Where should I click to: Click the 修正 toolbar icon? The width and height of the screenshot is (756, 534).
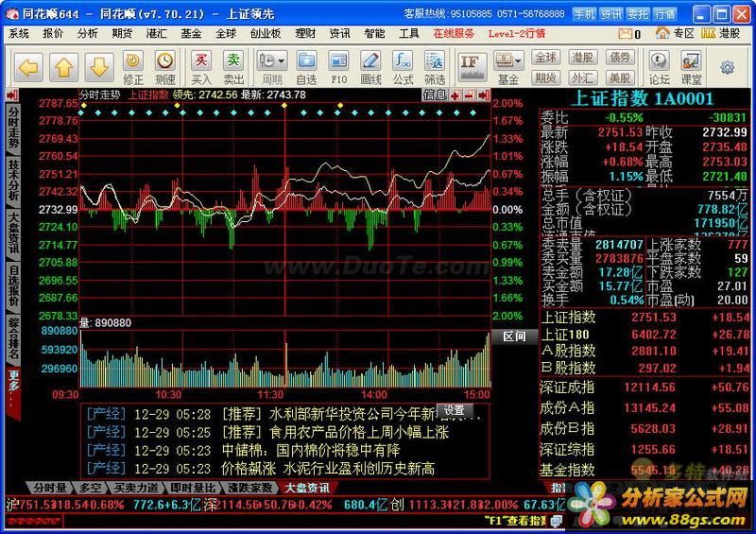(x=133, y=67)
